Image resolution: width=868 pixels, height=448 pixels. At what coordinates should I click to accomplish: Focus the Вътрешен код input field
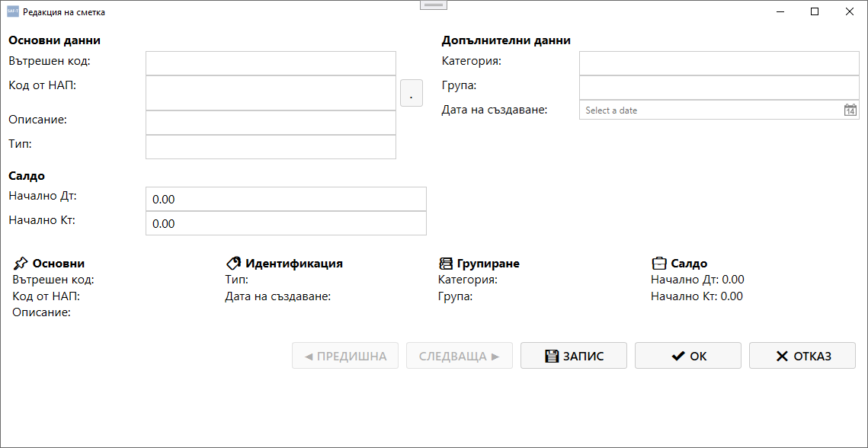point(271,63)
